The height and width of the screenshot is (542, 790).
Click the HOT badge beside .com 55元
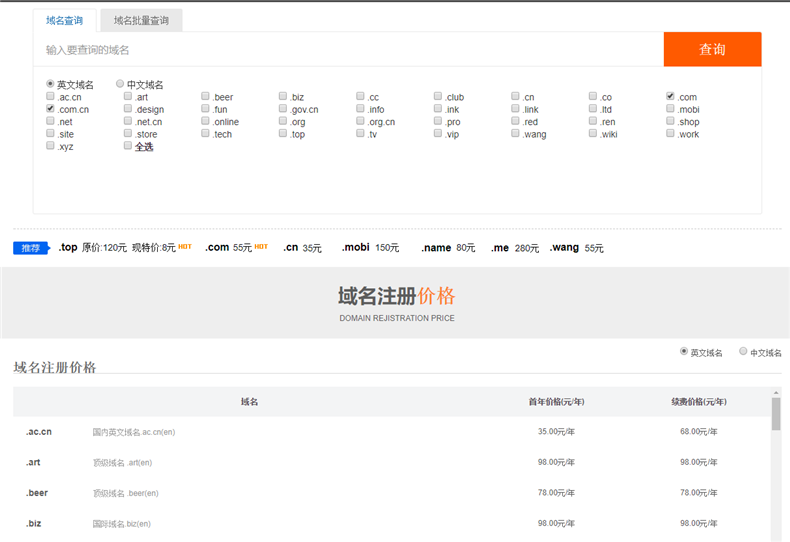click(x=261, y=247)
